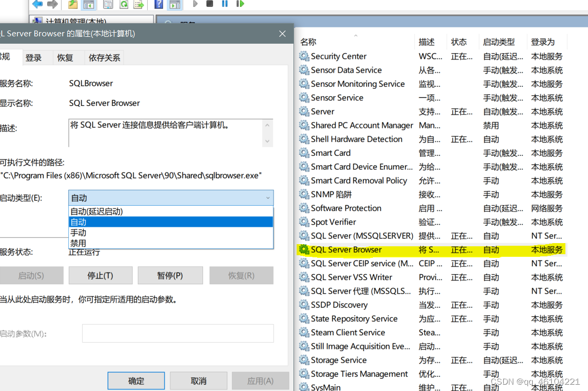
Task: Click the Pause service toolbar icon
Action: (225, 4)
